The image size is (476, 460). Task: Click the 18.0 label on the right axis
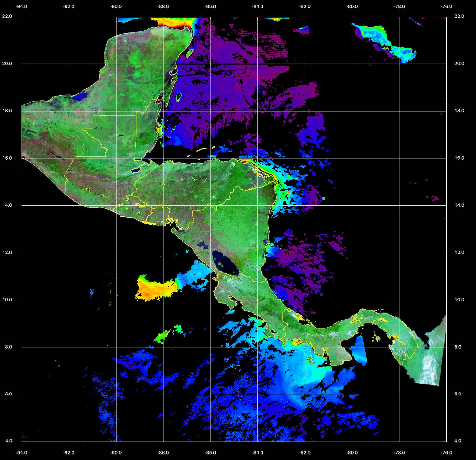(459, 111)
